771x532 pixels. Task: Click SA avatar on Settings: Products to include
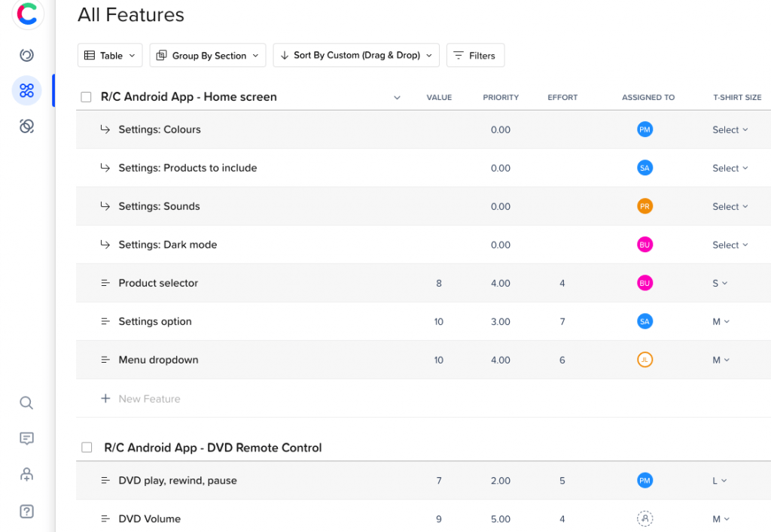point(645,168)
